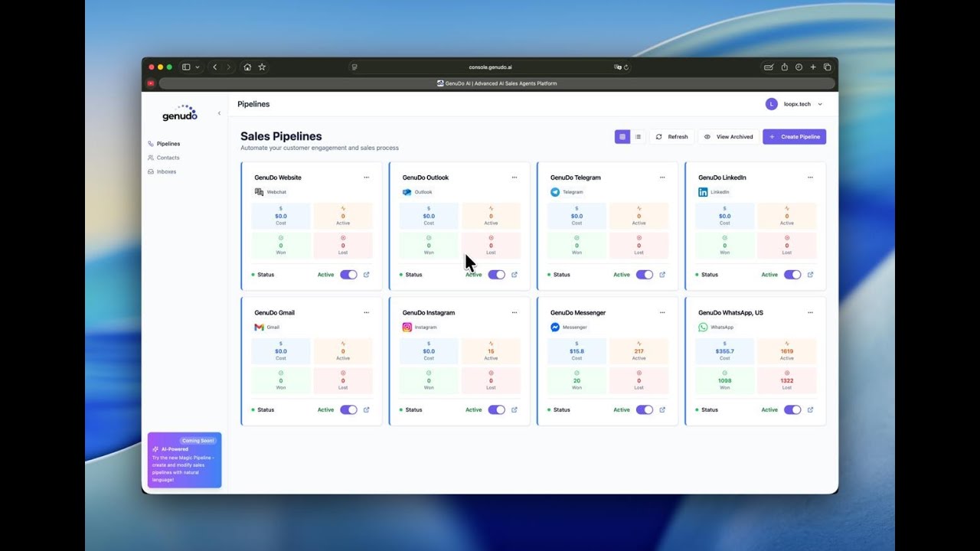
Task: Bookmark page with star icon
Action: (262, 67)
